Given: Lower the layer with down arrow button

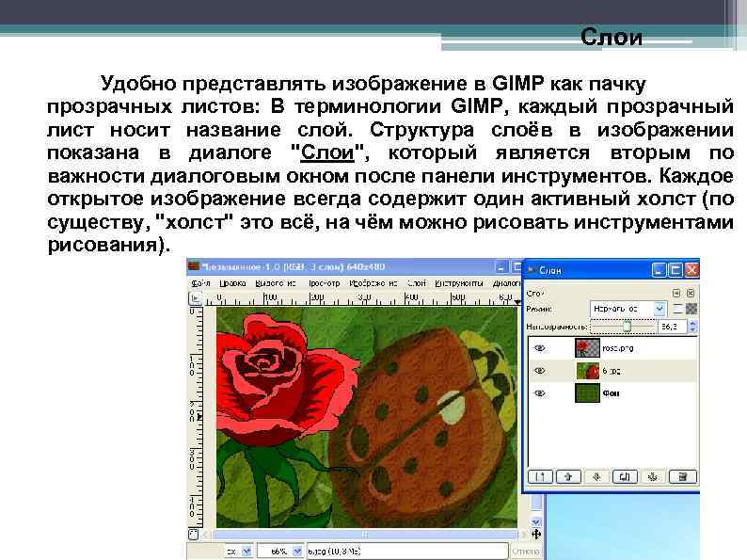Looking at the screenshot, I should [596, 476].
